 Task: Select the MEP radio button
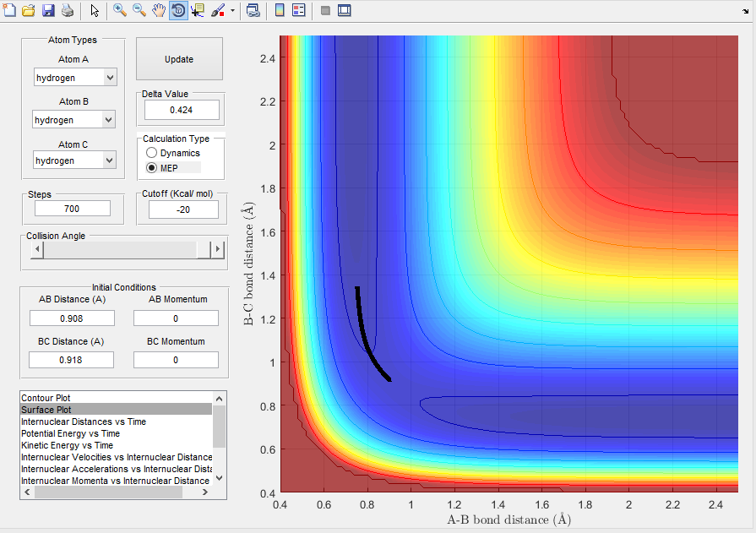(x=152, y=167)
